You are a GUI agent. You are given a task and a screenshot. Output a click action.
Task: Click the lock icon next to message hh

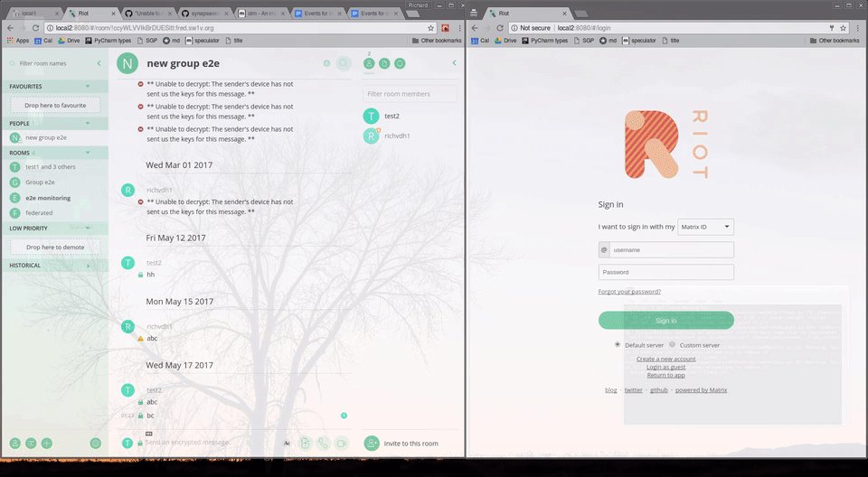(x=141, y=275)
